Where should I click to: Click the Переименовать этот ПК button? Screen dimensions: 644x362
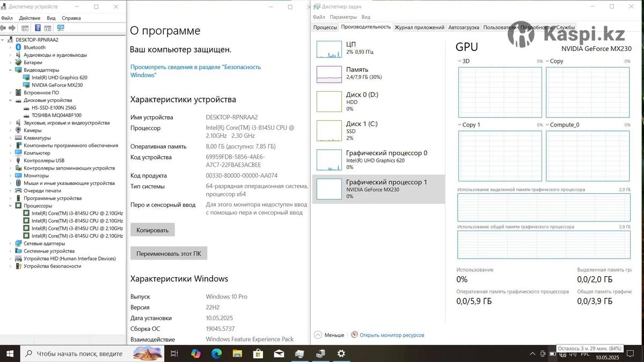(x=169, y=253)
